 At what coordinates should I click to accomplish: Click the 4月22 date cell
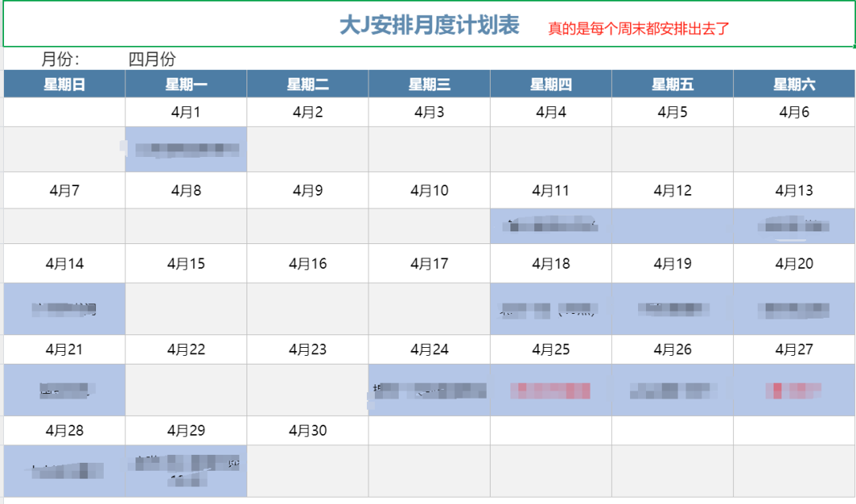coord(186,349)
